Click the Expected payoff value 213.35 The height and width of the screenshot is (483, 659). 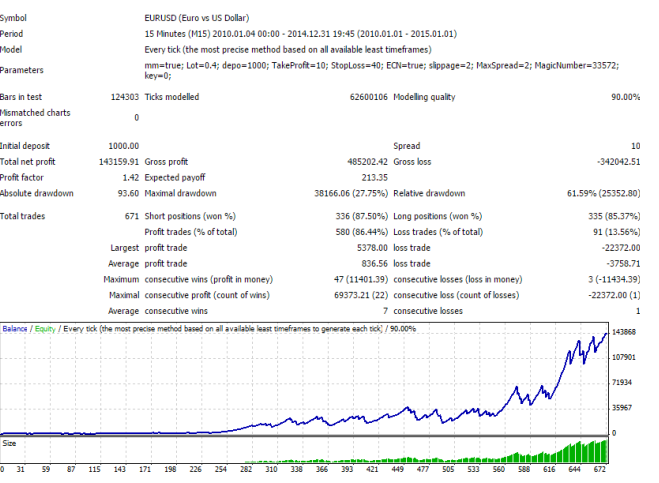click(374, 178)
